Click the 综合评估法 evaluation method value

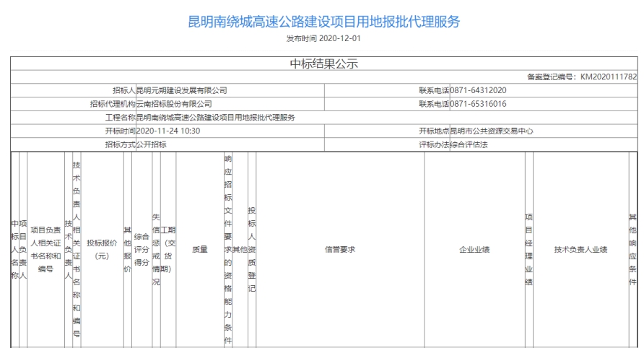click(469, 144)
